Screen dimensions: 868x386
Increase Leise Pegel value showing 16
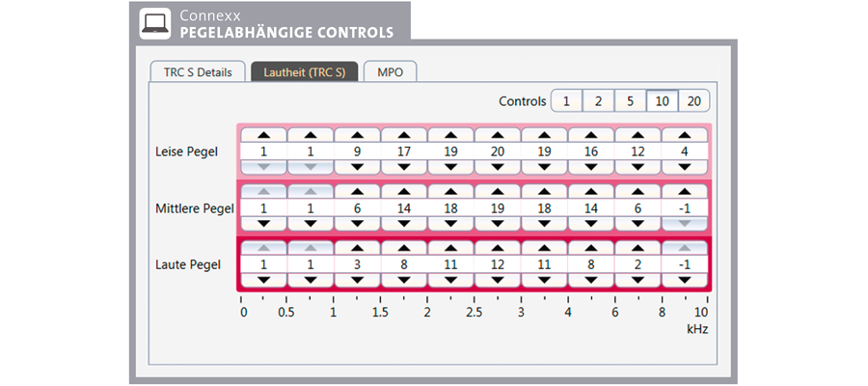(x=591, y=134)
